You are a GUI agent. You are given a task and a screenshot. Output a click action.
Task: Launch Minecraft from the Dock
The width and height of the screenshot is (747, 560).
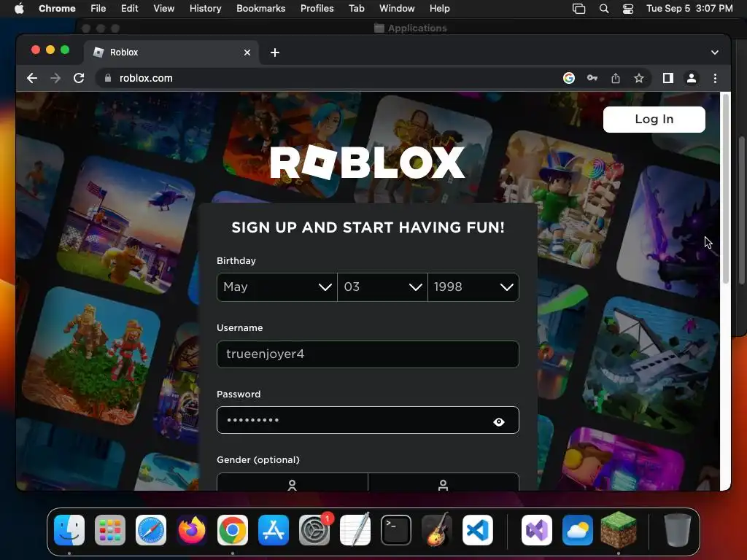tap(619, 529)
